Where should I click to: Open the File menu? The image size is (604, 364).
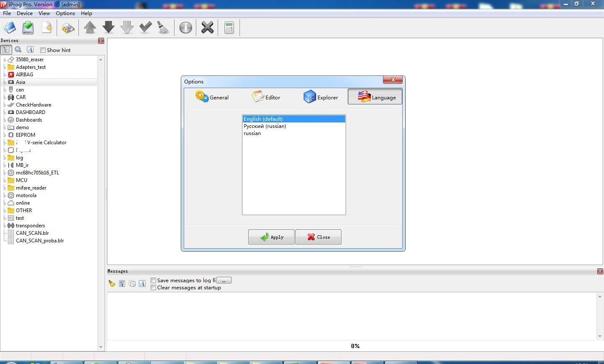pos(7,13)
